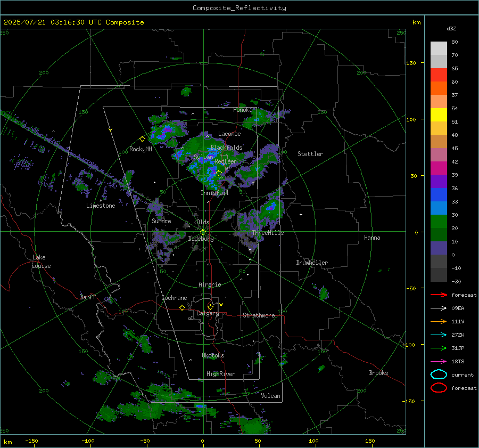Click the yellow swatch between 54 and 51 dBZ
The image size is (479, 448).
tap(439, 115)
